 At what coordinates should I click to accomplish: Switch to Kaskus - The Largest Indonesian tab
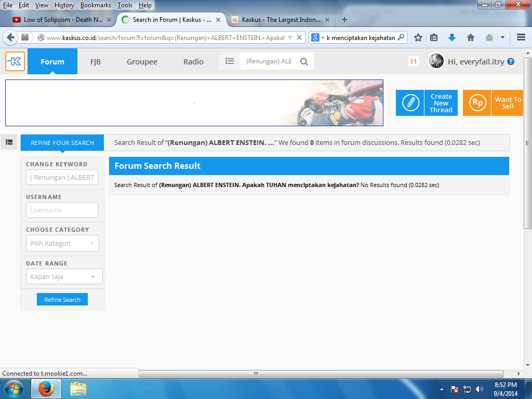281,20
